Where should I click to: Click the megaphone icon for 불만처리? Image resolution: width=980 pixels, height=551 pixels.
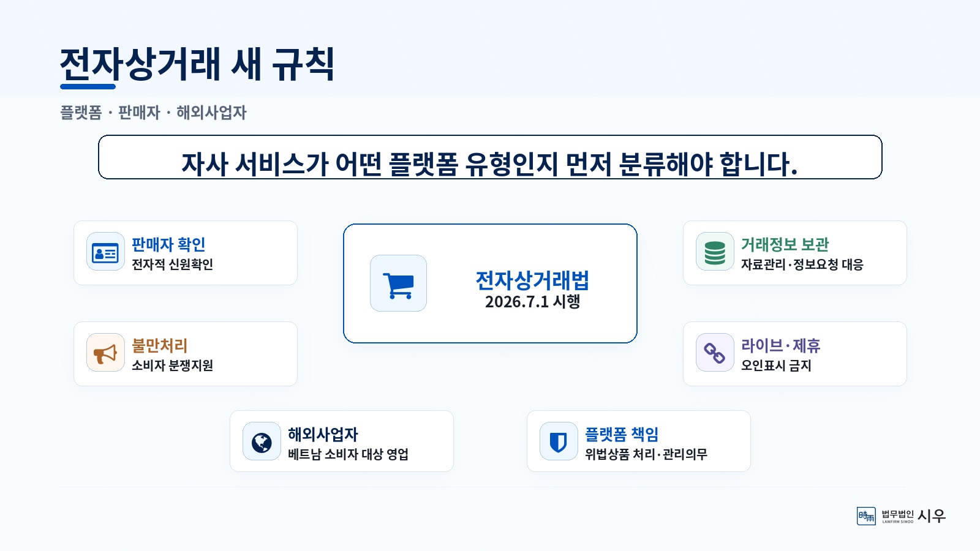(x=105, y=353)
